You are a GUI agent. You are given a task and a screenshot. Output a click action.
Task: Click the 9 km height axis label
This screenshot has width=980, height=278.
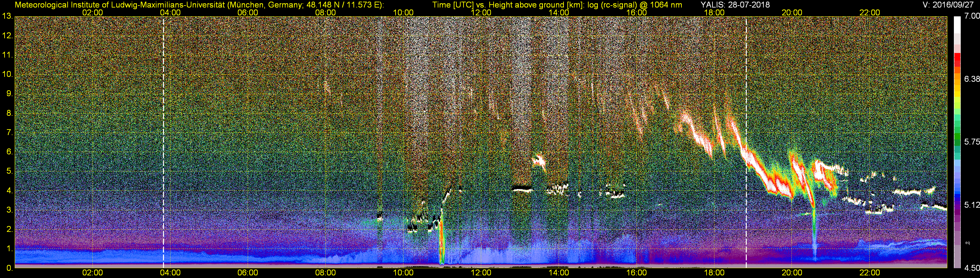click(x=9, y=94)
